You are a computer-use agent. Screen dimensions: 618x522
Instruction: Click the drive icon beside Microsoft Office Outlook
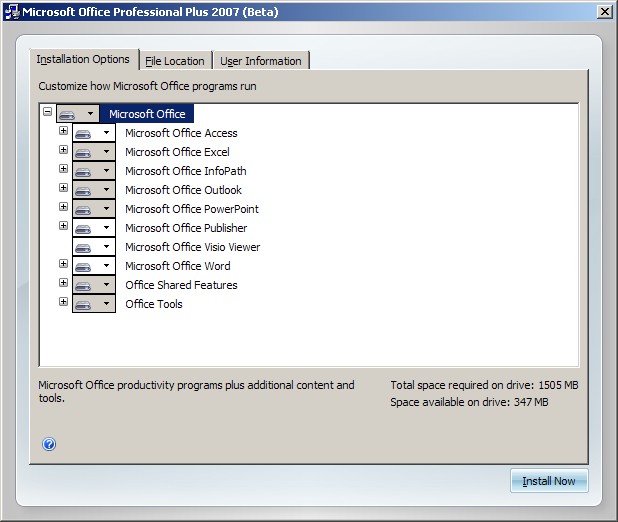coord(84,190)
